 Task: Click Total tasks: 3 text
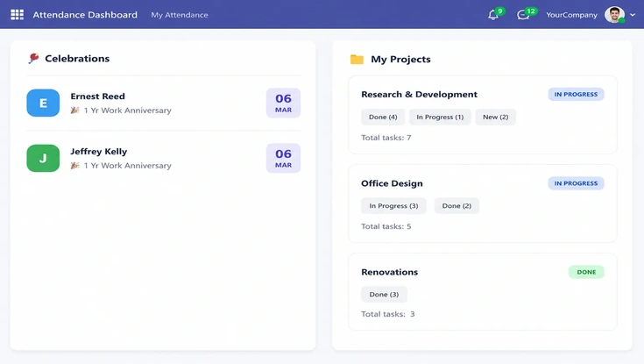[x=387, y=314]
